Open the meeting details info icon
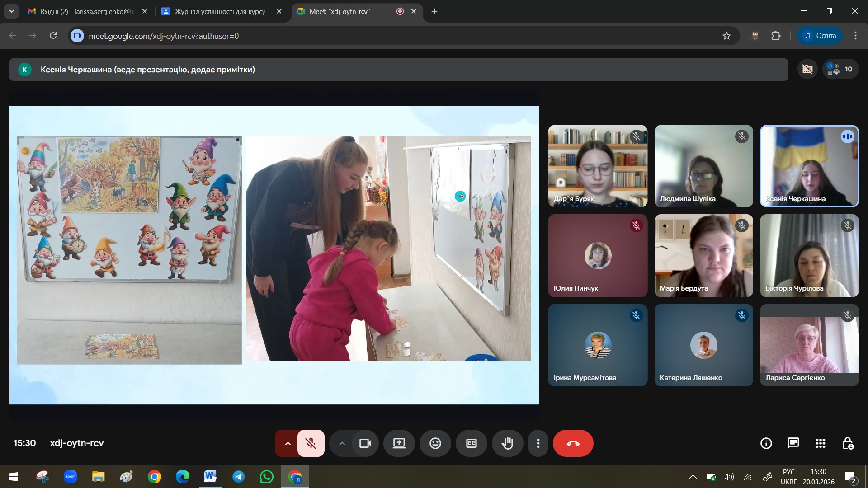Viewport: 868px width, 488px height. (766, 443)
